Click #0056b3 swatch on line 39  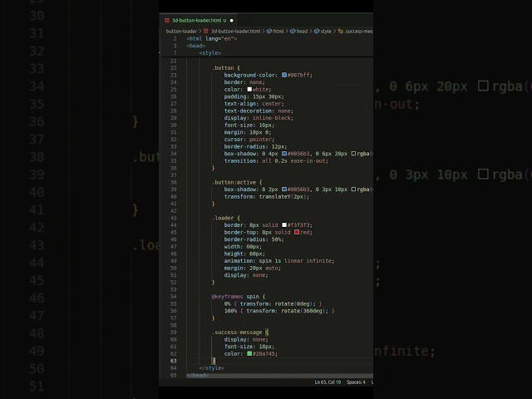284,190
